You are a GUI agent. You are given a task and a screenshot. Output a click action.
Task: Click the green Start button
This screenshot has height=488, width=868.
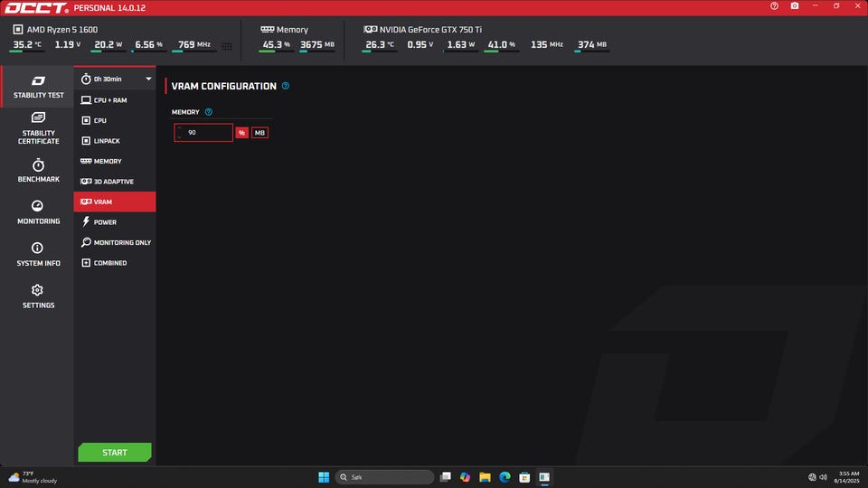click(115, 452)
